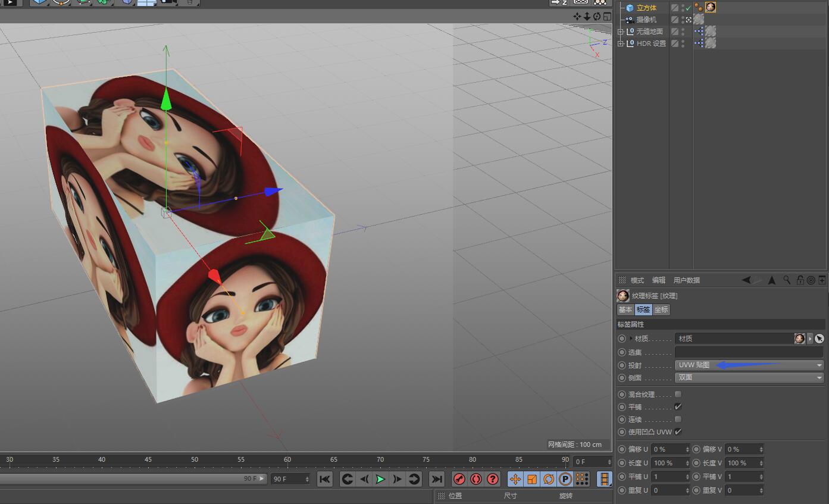Click the viewport pan arrows icon
This screenshot has width=829, height=504.
(x=577, y=16)
